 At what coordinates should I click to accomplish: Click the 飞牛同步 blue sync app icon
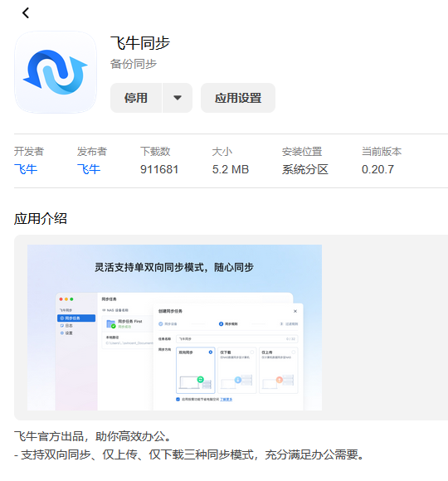pos(56,72)
